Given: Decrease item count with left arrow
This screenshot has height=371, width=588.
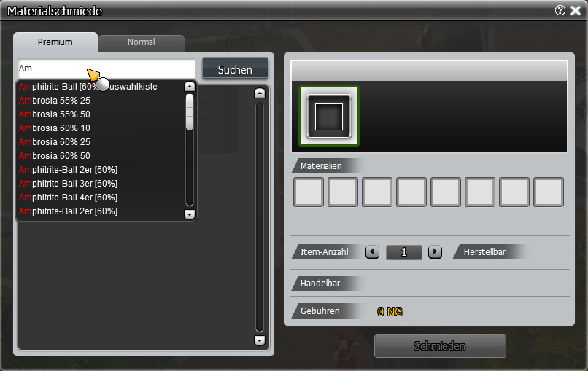Looking at the screenshot, I should (372, 251).
